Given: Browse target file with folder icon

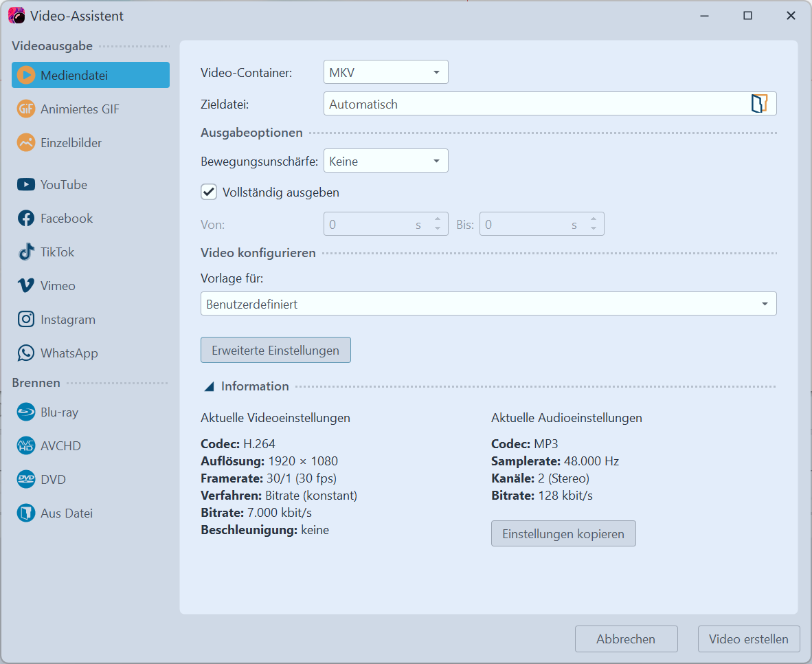Looking at the screenshot, I should click(758, 104).
